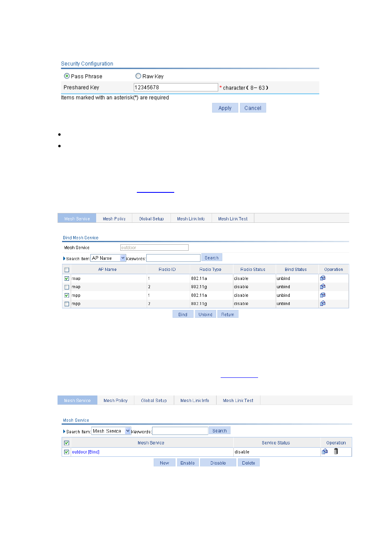
Task: Open Mesh Link Info tab in lower bar
Action: [x=195, y=400]
